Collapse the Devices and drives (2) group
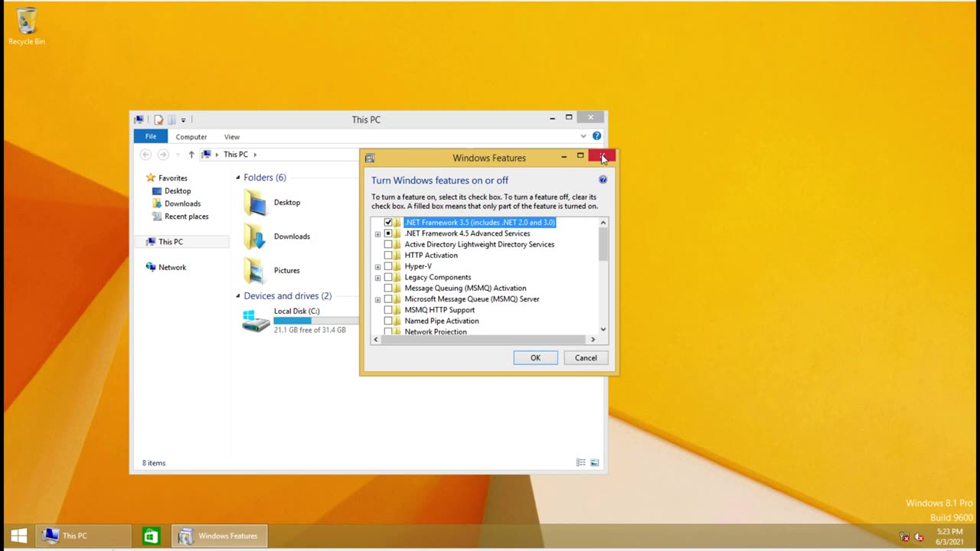980x551 pixels. point(238,296)
